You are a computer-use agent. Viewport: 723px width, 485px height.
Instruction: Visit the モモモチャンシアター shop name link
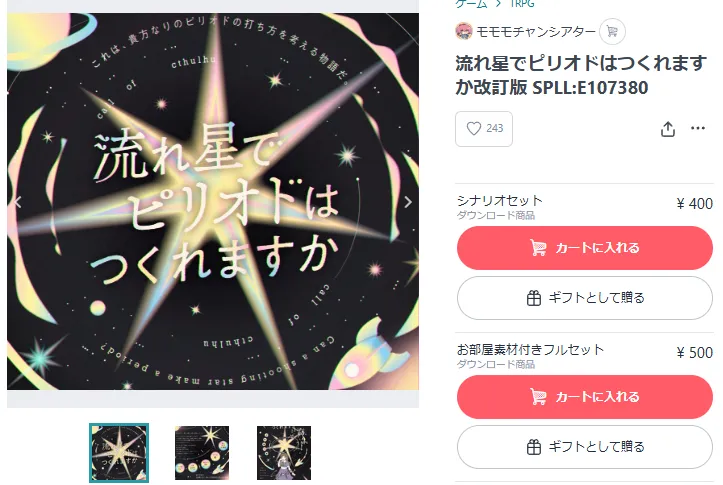[536, 32]
